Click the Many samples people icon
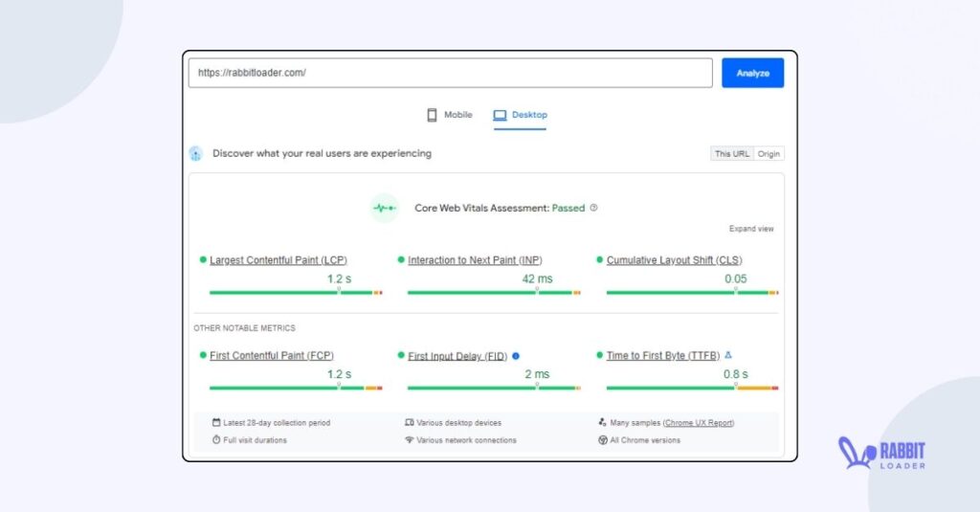The width and height of the screenshot is (980, 512). click(x=603, y=423)
